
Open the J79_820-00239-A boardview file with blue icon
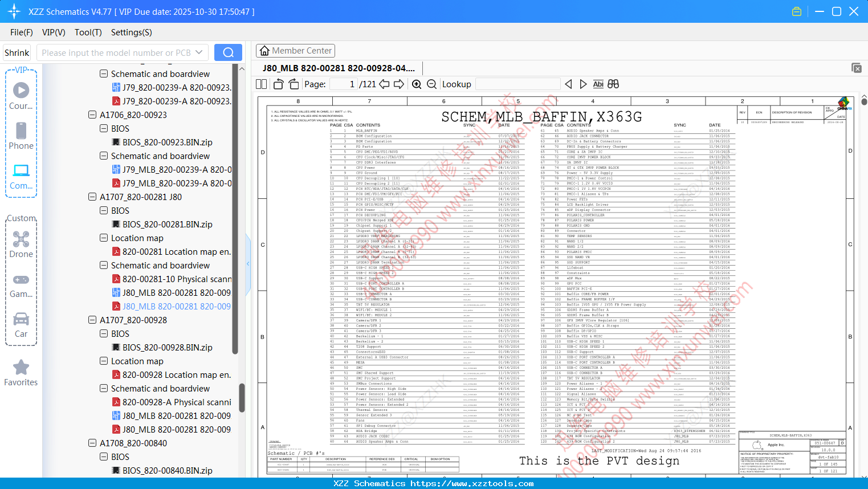172,87
